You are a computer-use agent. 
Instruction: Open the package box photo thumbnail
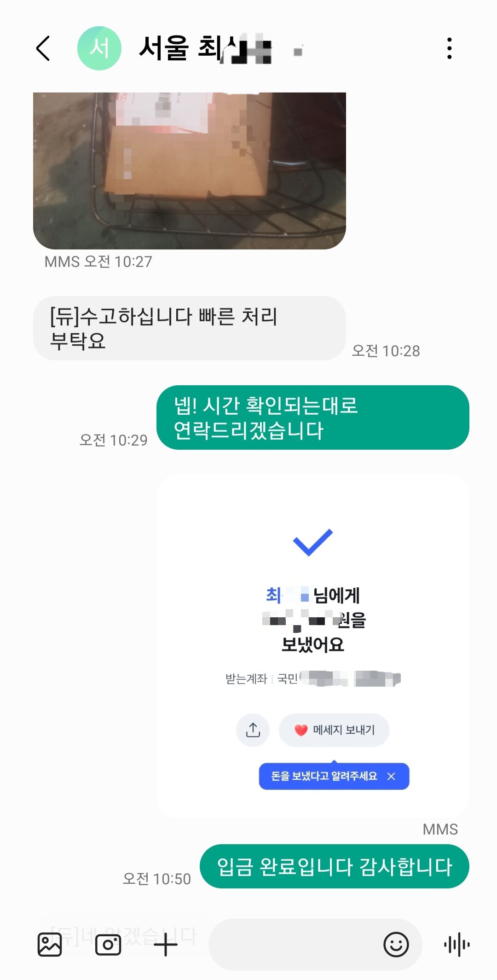tap(190, 171)
